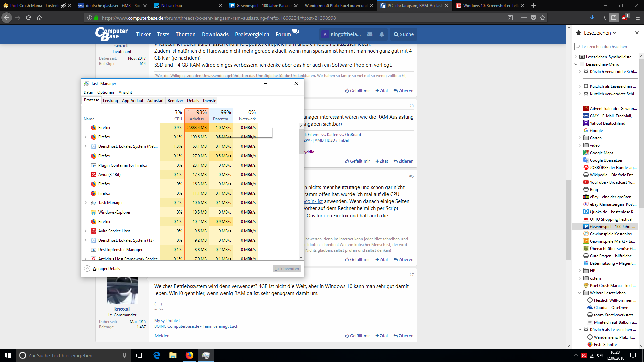The image size is (644, 362).
Task: Open Reader View icon in address bar
Action: (x=510, y=18)
